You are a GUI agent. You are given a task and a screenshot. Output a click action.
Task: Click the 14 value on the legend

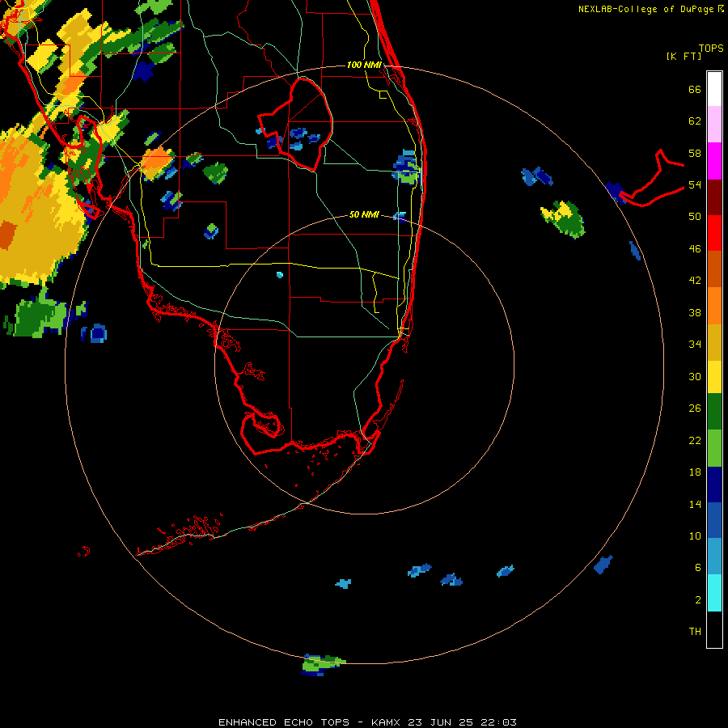pyautogui.click(x=695, y=504)
